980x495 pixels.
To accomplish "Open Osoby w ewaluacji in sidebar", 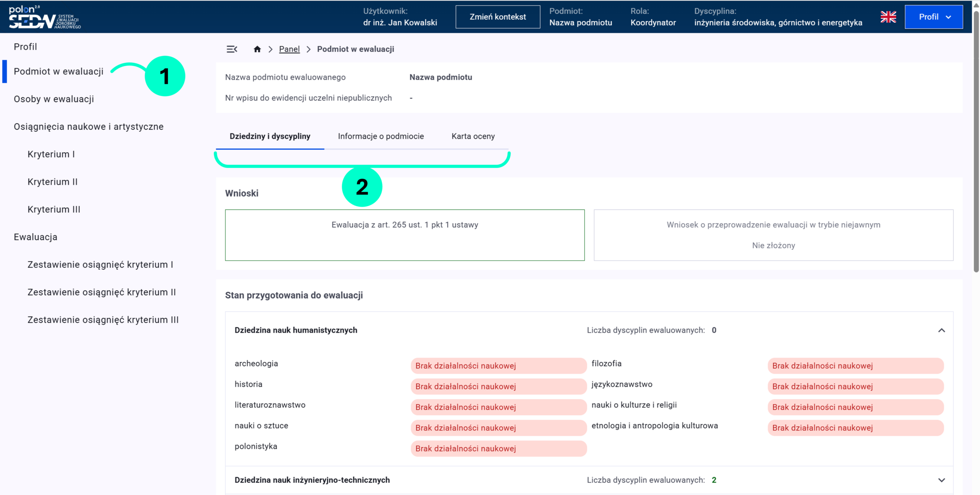I will [x=54, y=99].
